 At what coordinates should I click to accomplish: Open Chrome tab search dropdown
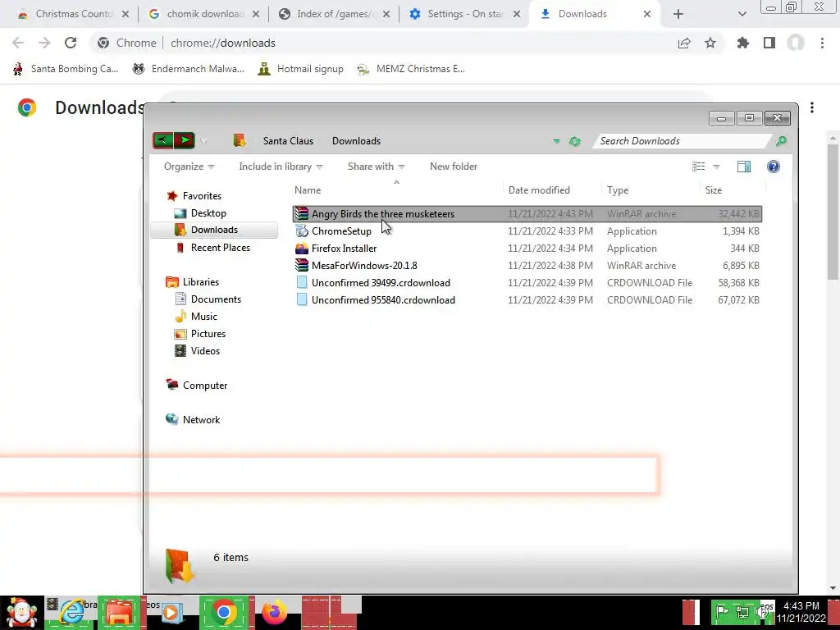742,14
